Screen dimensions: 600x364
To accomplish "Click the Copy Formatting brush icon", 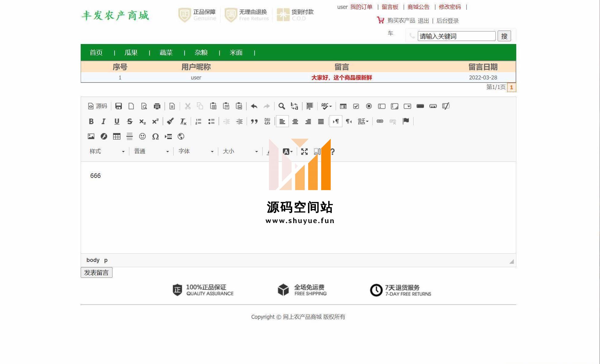I will pos(170,121).
